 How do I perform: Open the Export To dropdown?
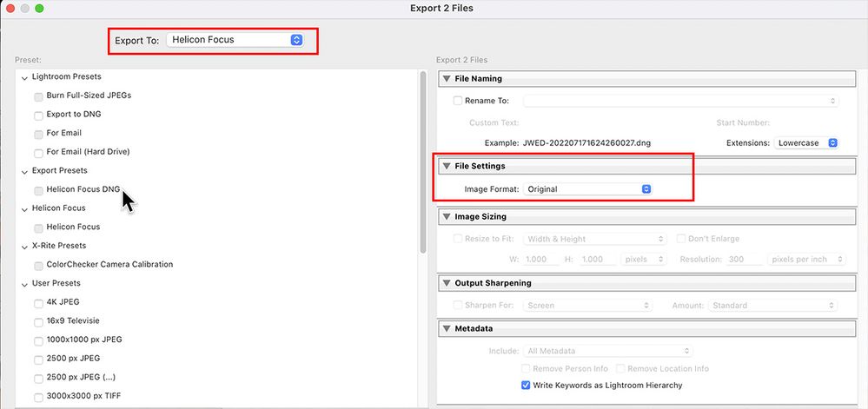(x=235, y=39)
